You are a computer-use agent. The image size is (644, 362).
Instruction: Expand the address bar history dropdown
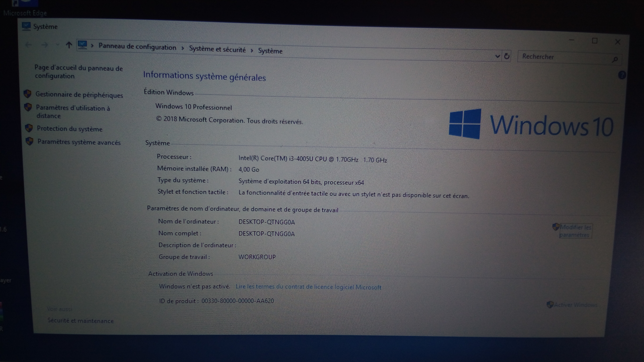coord(498,56)
